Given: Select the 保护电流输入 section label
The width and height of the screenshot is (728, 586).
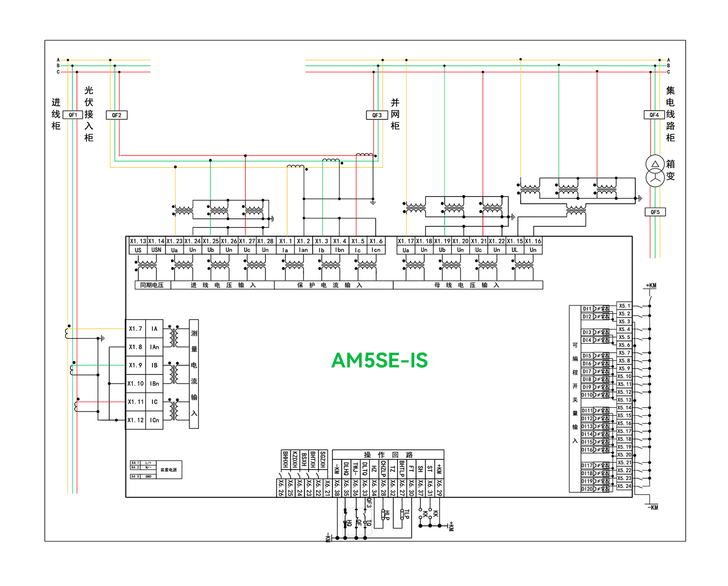Looking at the screenshot, I should (x=330, y=285).
